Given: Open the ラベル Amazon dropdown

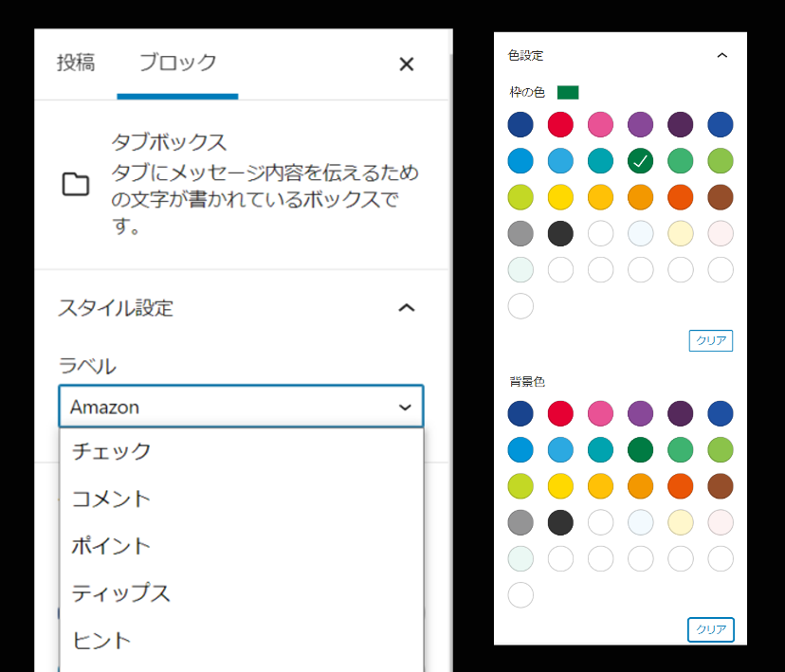Looking at the screenshot, I should (242, 407).
